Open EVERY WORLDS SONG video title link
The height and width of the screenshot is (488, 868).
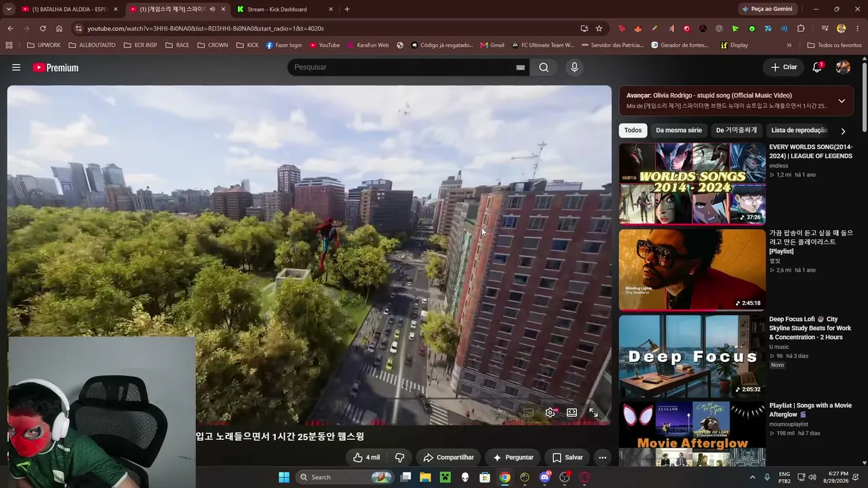(x=811, y=151)
